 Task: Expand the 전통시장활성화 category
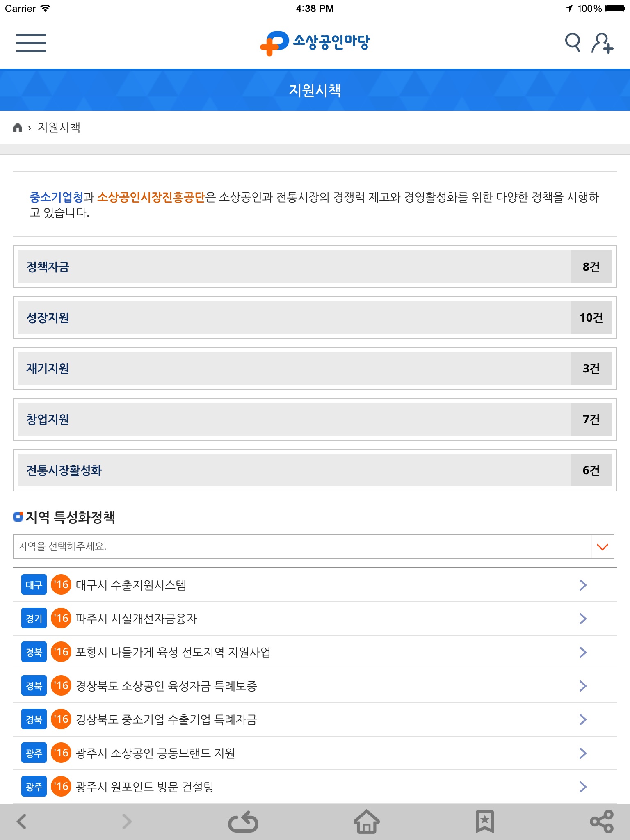point(315,470)
